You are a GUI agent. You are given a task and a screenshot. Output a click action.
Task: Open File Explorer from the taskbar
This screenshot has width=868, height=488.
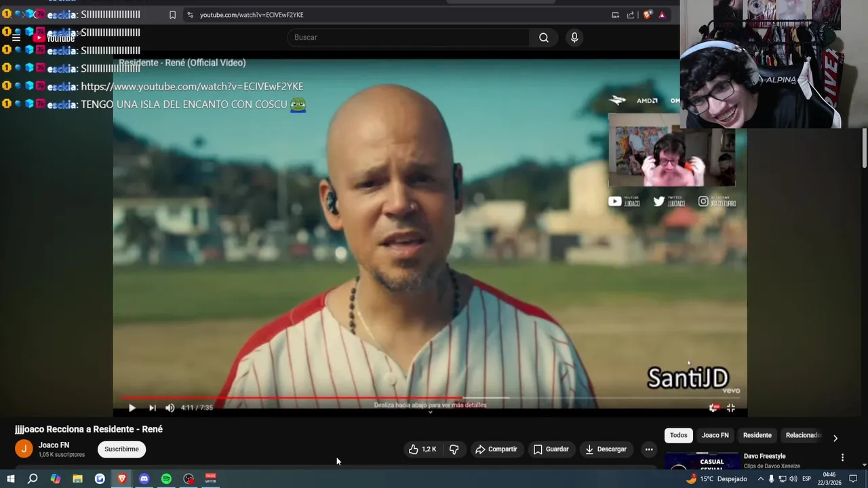77,479
